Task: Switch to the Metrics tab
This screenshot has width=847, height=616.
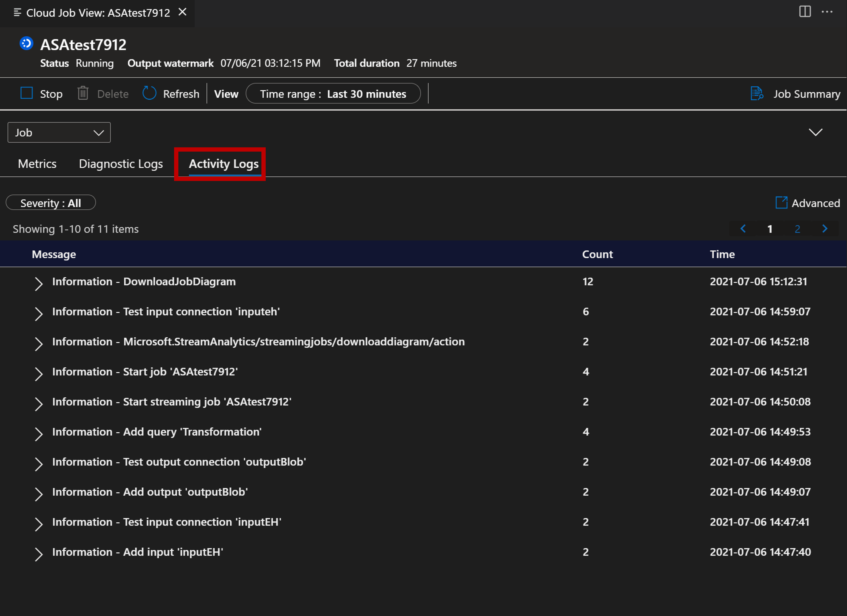Action: tap(37, 164)
